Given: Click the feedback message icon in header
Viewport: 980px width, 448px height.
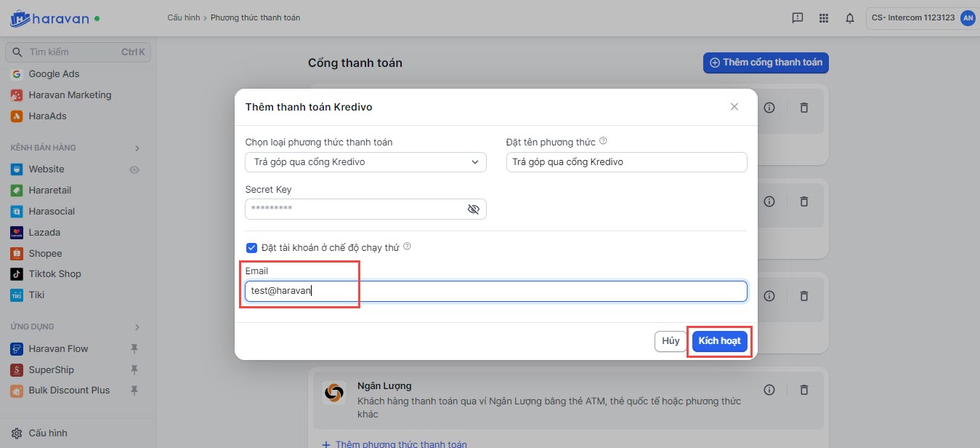Looking at the screenshot, I should pyautogui.click(x=798, y=18).
